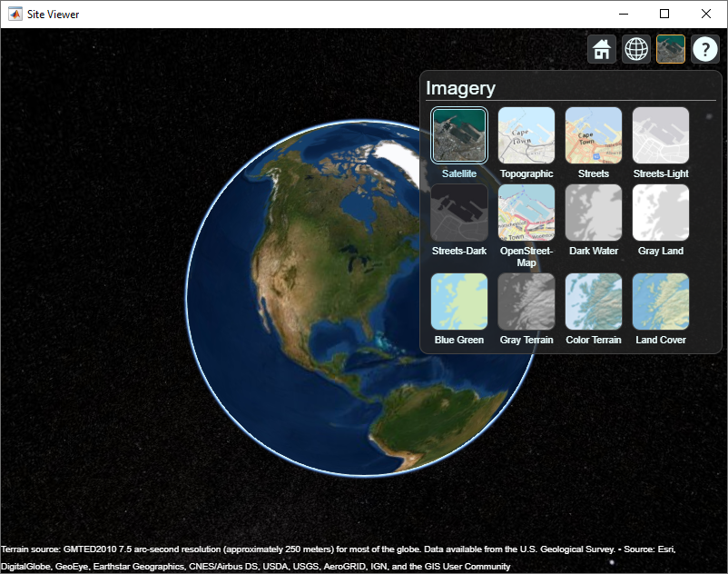Click the Imagery panel heading
Viewport: 728px width, 574px height.
tap(460, 88)
